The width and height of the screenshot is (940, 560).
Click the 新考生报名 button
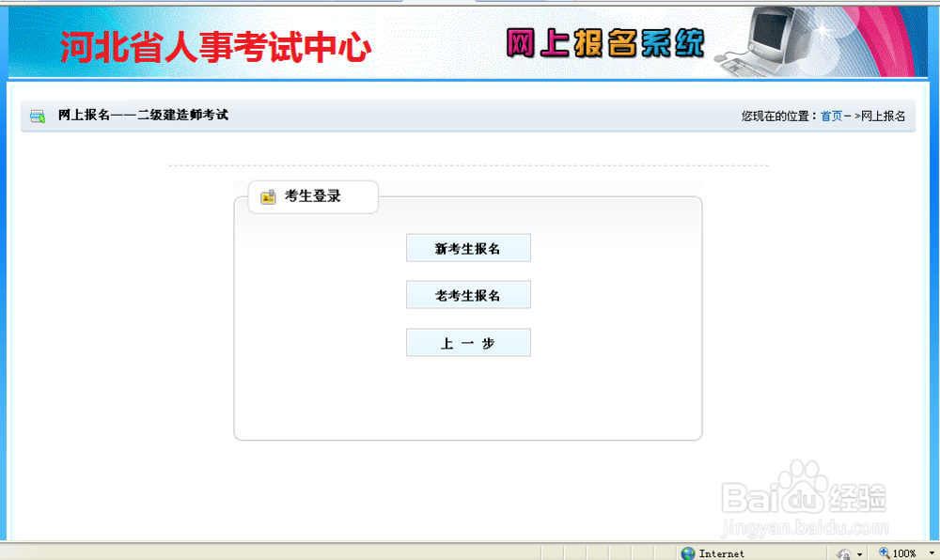pyautogui.click(x=468, y=248)
